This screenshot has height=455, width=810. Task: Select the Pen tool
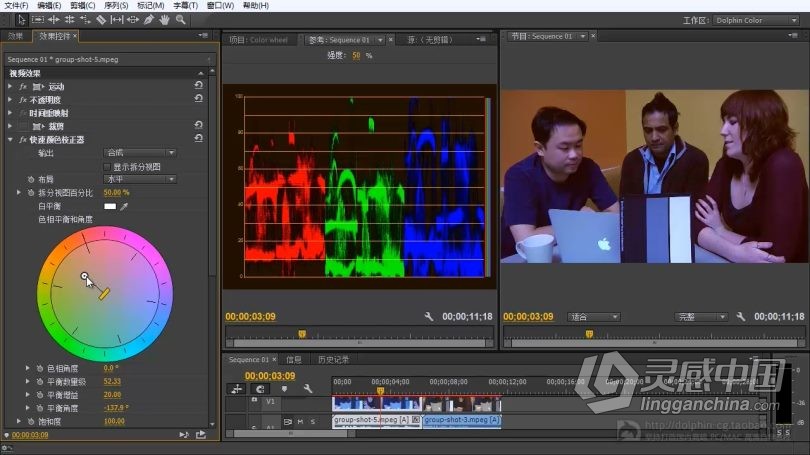click(149, 20)
